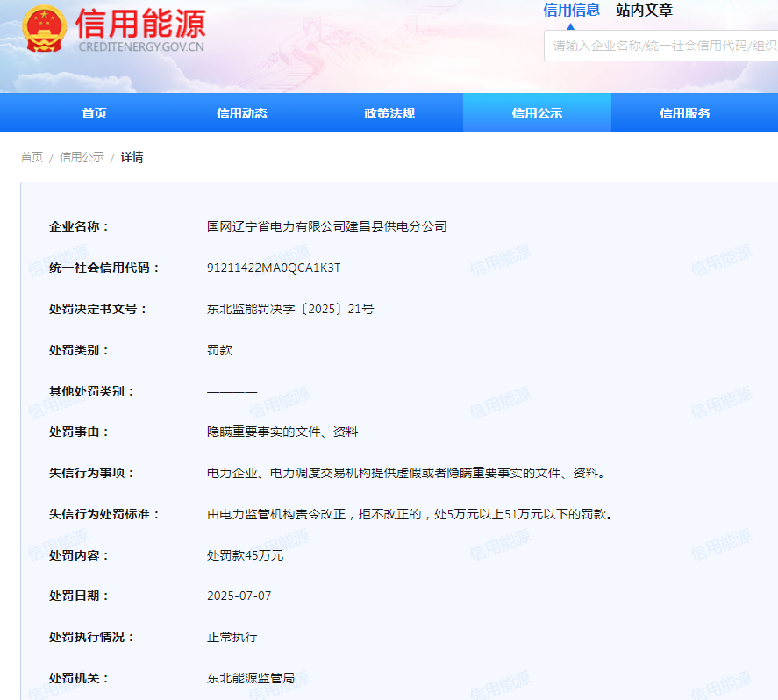This screenshot has width=778, height=700.
Task: Click the 首页 breadcrumb link
Action: click(x=31, y=157)
